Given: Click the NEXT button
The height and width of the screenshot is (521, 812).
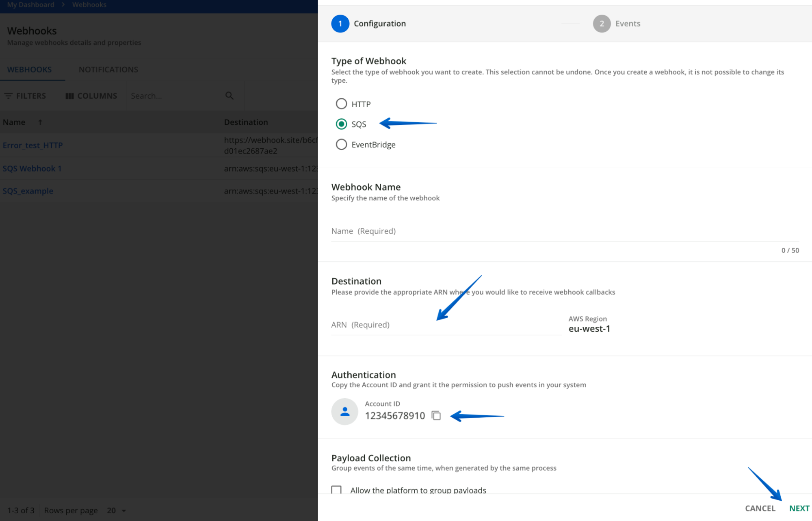Looking at the screenshot, I should click(x=799, y=508).
